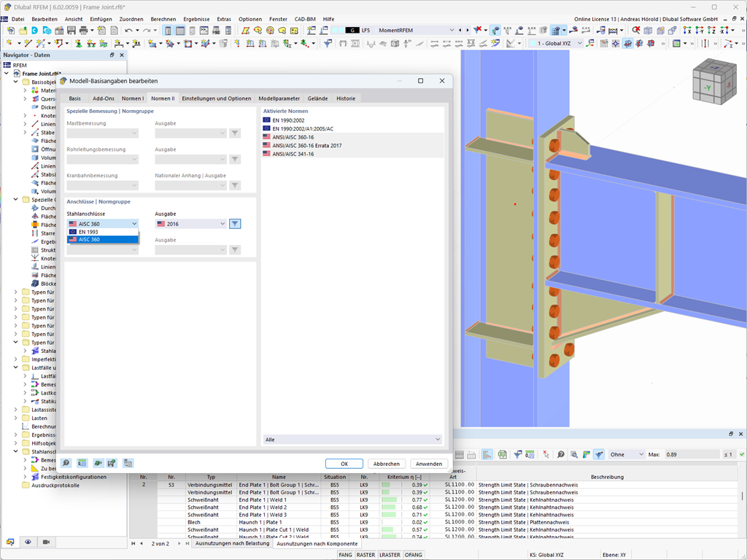The image size is (747, 560).
Task: Click the results filter funnel icon in table toolbar
Action: 599,454
